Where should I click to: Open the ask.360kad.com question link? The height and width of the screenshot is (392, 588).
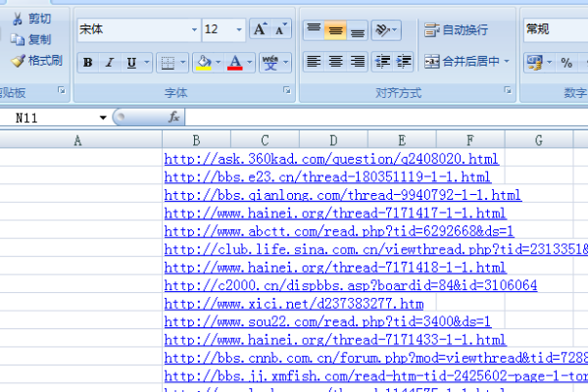[331, 159]
